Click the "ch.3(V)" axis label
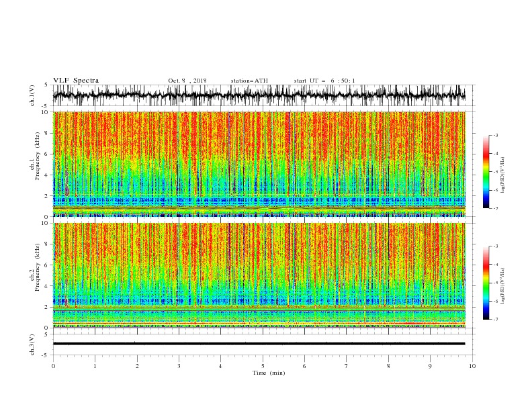 click(x=32, y=345)
